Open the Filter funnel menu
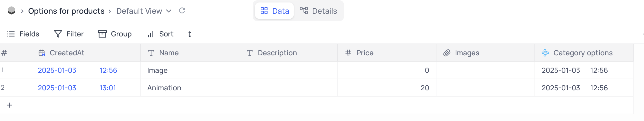Image resolution: width=644 pixels, height=121 pixels. click(x=69, y=34)
